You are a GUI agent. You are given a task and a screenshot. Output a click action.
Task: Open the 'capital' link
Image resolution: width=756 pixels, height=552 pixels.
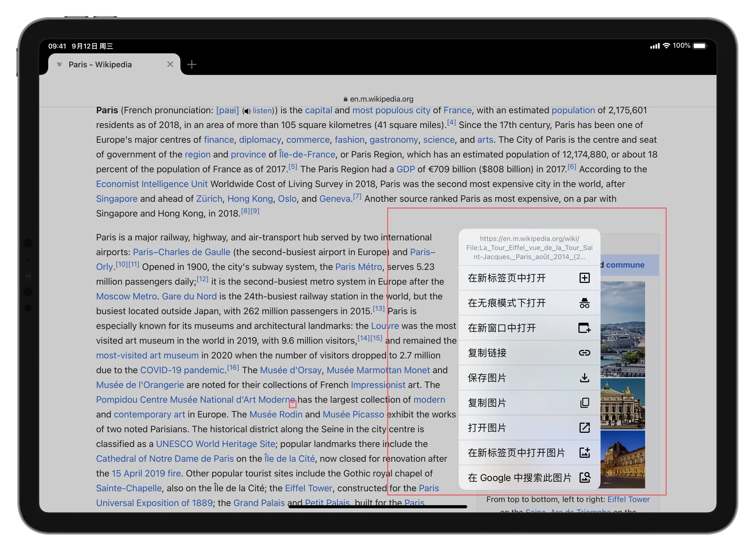click(x=319, y=110)
